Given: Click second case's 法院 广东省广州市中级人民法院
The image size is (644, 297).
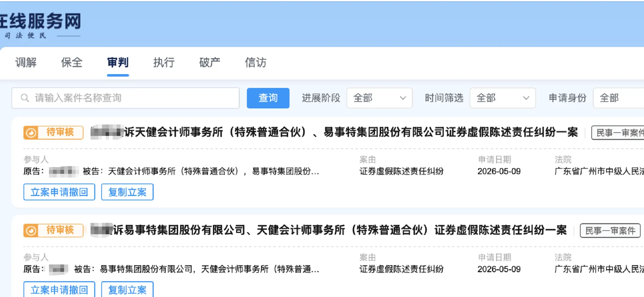Looking at the screenshot, I should pos(599,269).
